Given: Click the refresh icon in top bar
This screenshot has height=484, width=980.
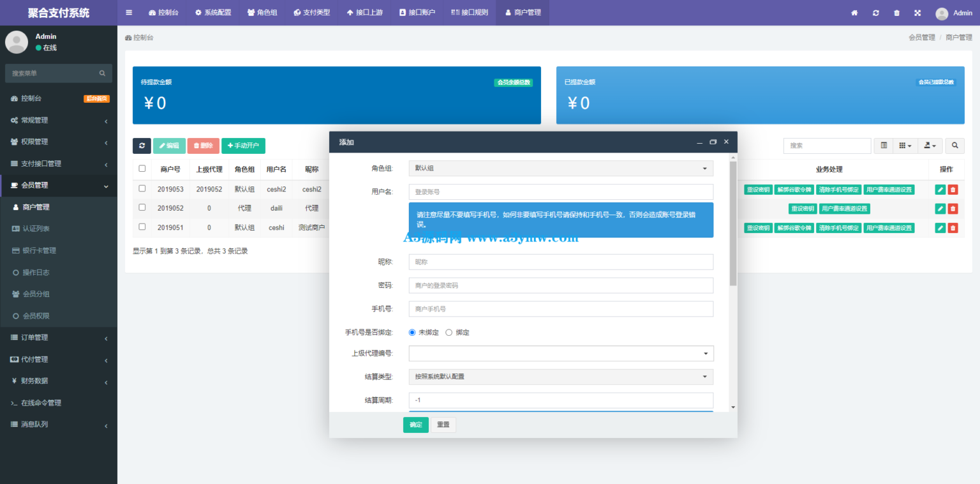Looking at the screenshot, I should 876,13.
